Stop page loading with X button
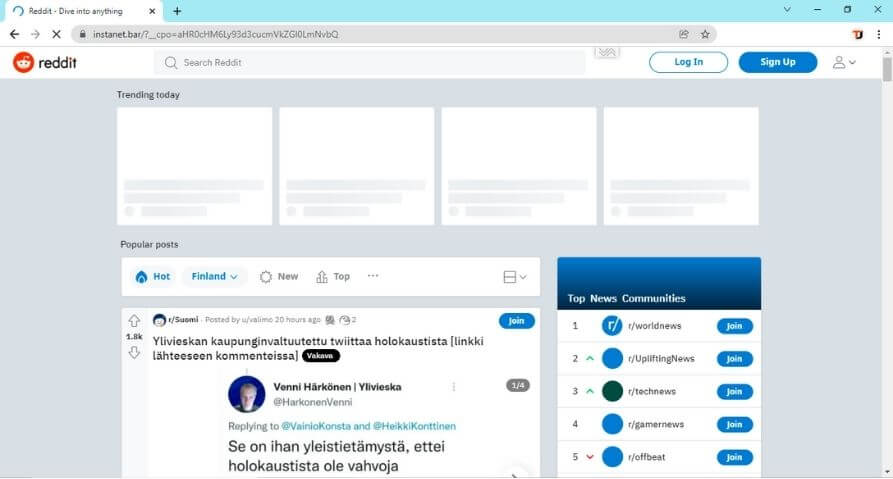 pos(56,34)
